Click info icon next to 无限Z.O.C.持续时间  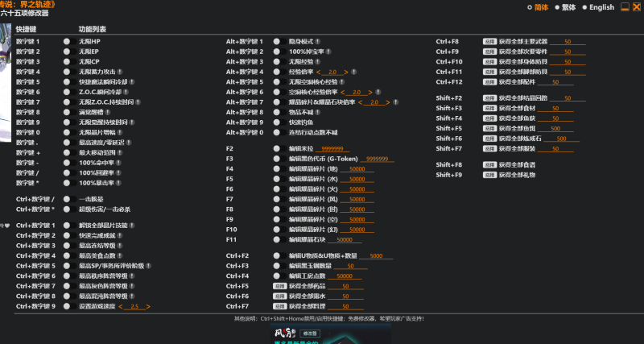pos(138,102)
